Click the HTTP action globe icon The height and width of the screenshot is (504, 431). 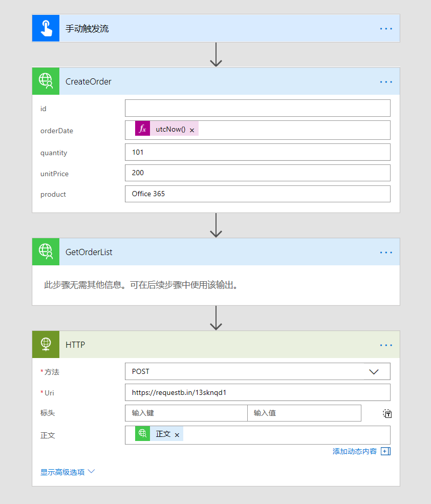(46, 344)
